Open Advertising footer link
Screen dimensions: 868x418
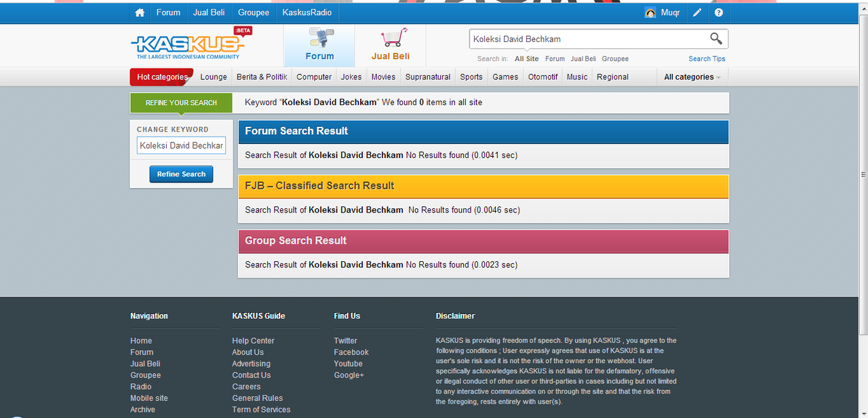[x=251, y=364]
